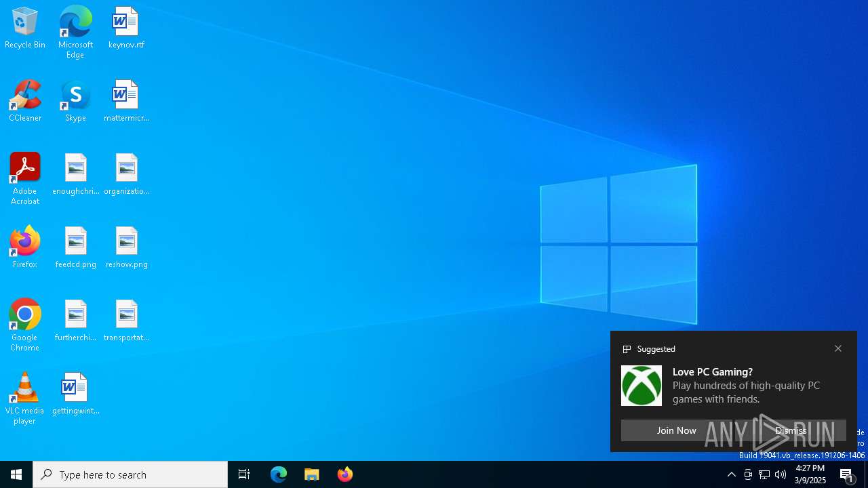The width and height of the screenshot is (868, 488).
Task: Click the Xbox logo in the notification
Action: click(x=642, y=386)
